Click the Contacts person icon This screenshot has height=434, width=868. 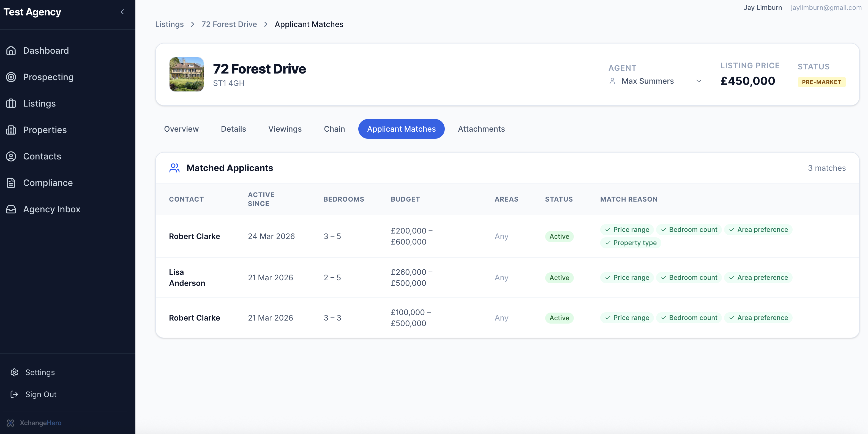(x=11, y=156)
